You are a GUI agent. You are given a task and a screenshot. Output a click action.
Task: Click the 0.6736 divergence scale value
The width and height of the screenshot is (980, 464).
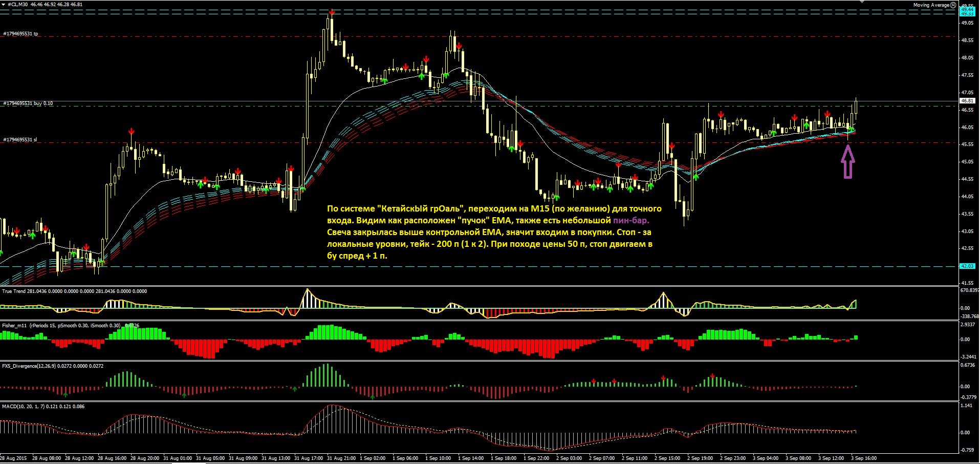click(969, 366)
